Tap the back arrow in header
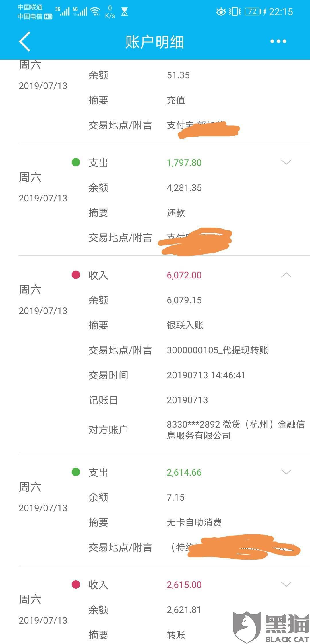The image size is (310, 644). click(x=25, y=42)
